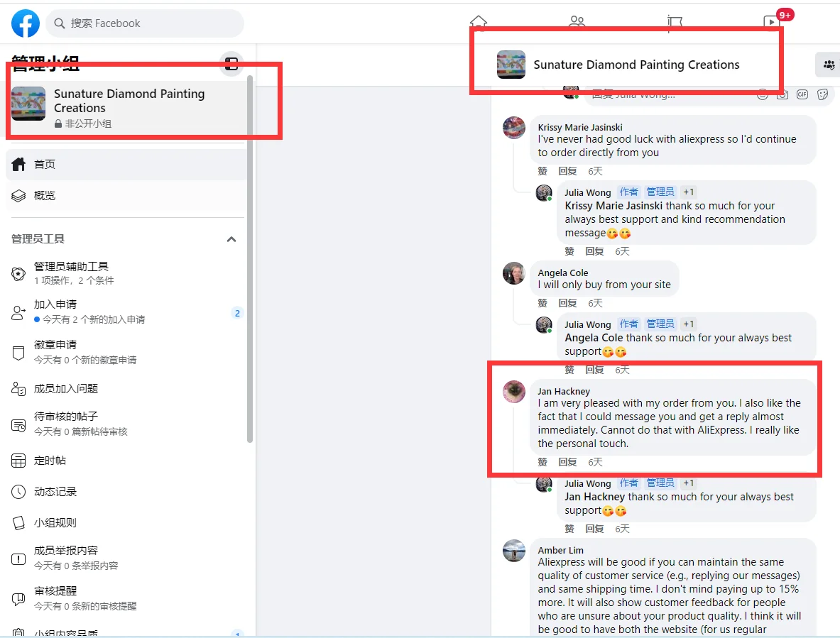This screenshot has width=840, height=638.
Task: Click the layers icon beside 概览
Action: point(18,196)
